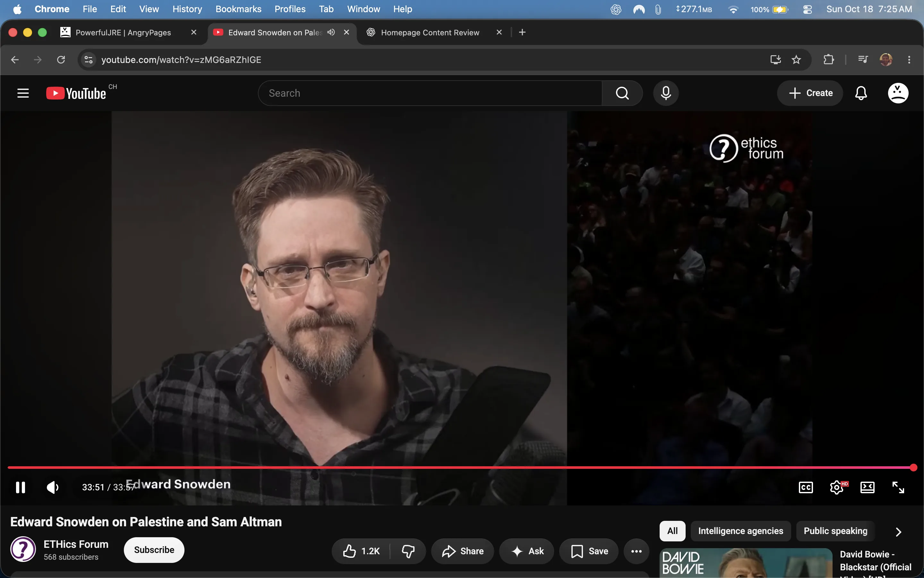Pause the video
This screenshot has height=578, width=924.
tap(21, 487)
